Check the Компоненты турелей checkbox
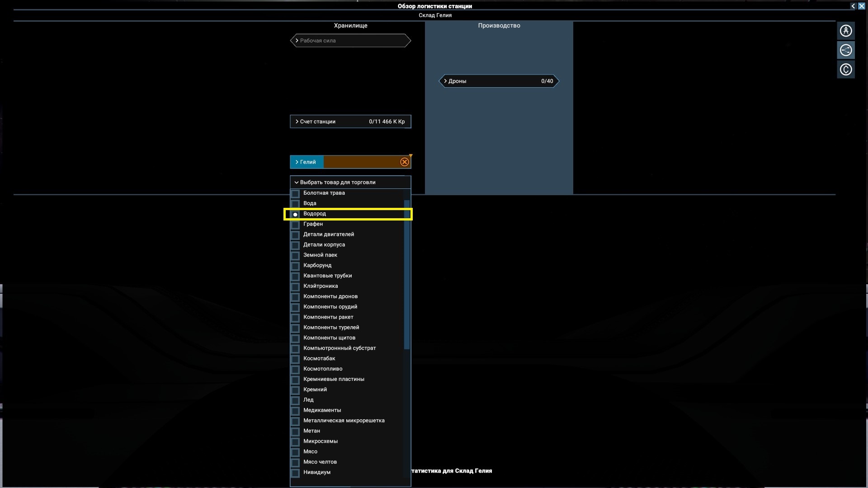The width and height of the screenshot is (868, 488). click(295, 328)
